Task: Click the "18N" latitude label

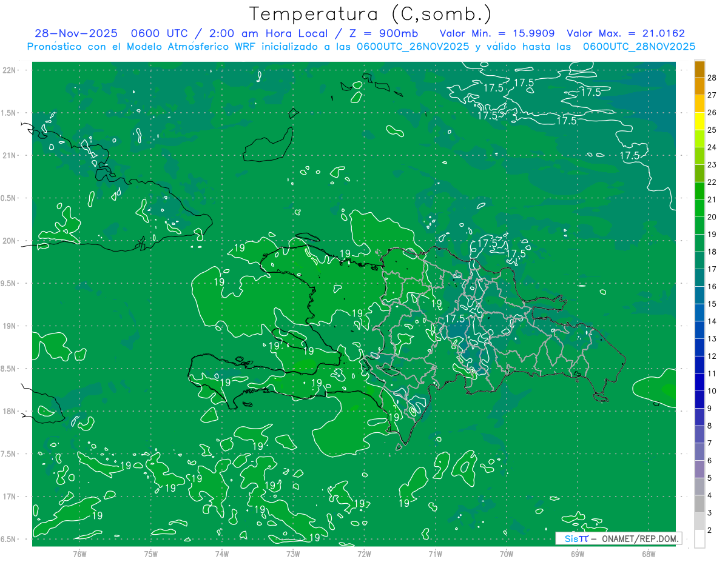Action: pyautogui.click(x=10, y=412)
